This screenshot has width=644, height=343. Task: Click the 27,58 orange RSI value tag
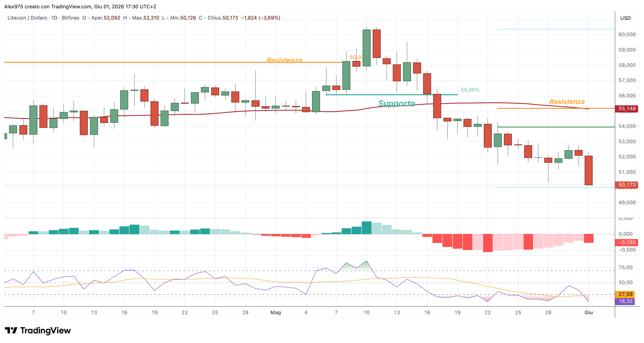pos(625,294)
